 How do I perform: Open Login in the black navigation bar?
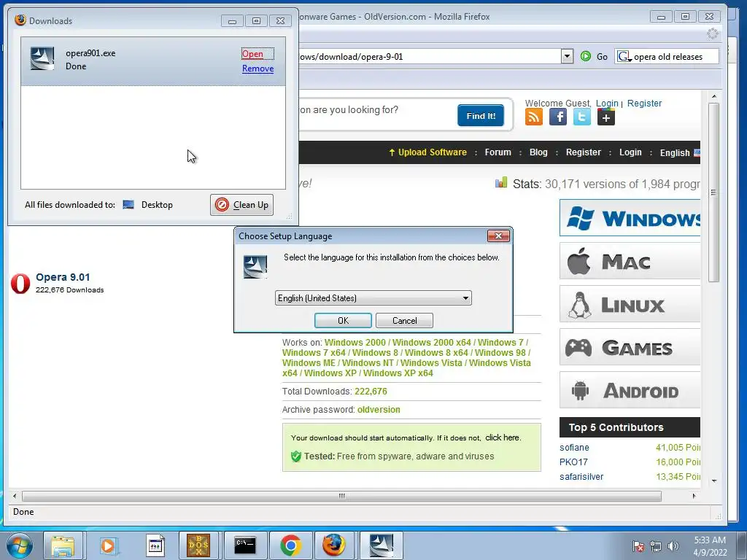(x=630, y=152)
